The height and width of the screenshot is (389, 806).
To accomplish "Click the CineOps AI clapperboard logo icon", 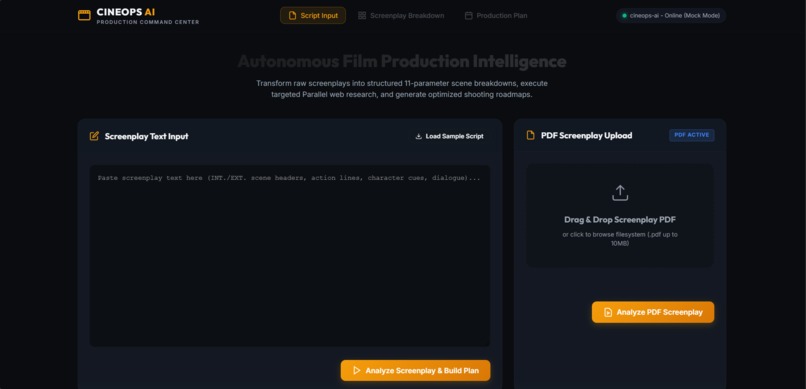I will (x=84, y=15).
